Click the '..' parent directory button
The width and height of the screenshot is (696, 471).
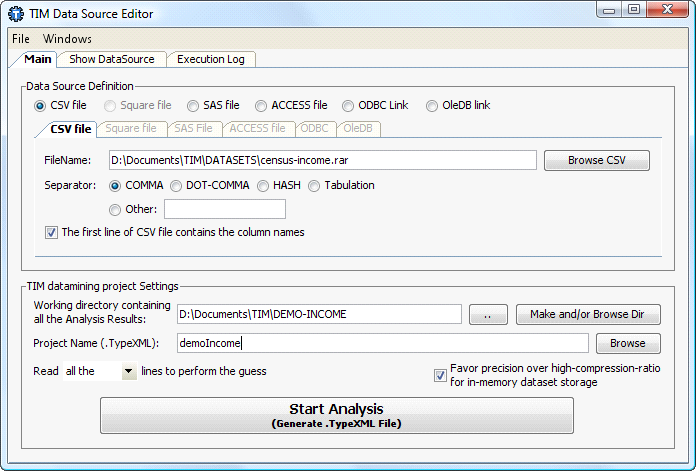click(x=488, y=314)
